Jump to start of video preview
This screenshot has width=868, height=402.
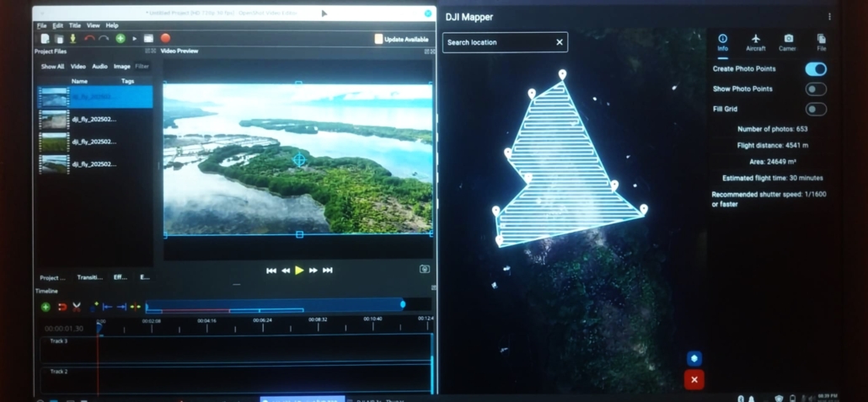pos(271,271)
